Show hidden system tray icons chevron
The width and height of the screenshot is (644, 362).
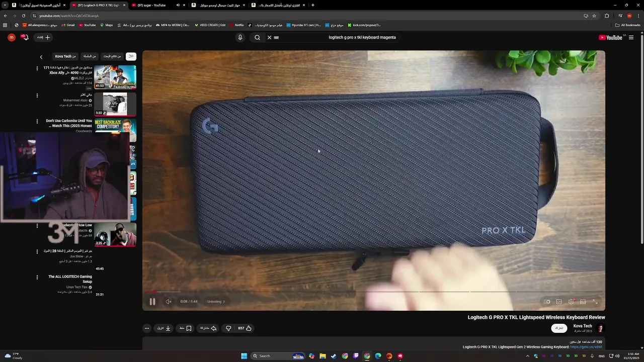527,356
